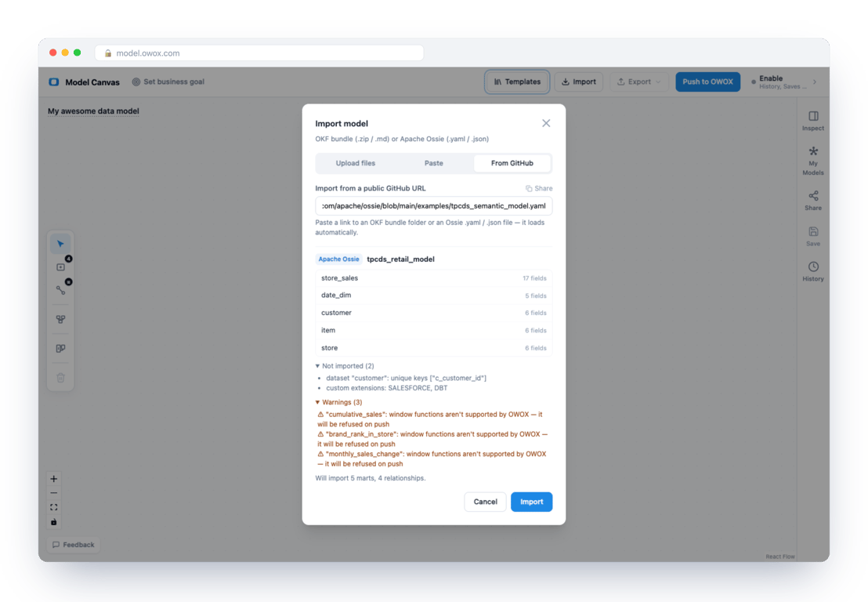Click the Share link beside GitHub URL label
Viewport: 868px width, 602px height.
click(539, 188)
